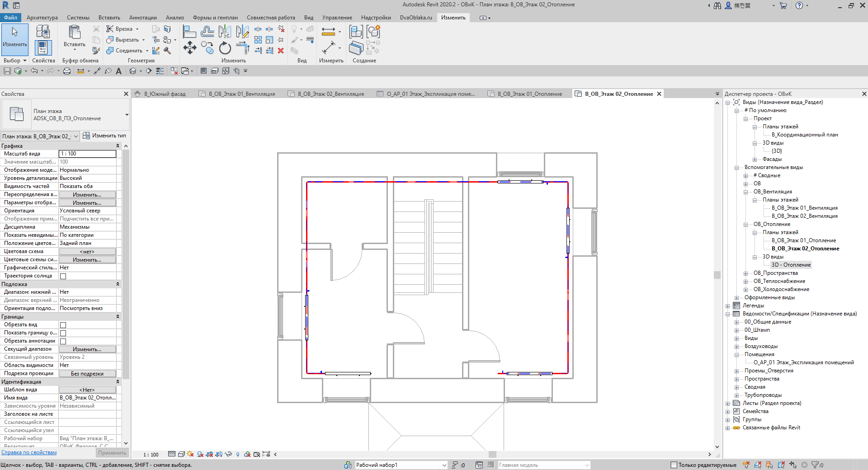Toggle the Показать границу обрезки checkbox

tap(63, 333)
